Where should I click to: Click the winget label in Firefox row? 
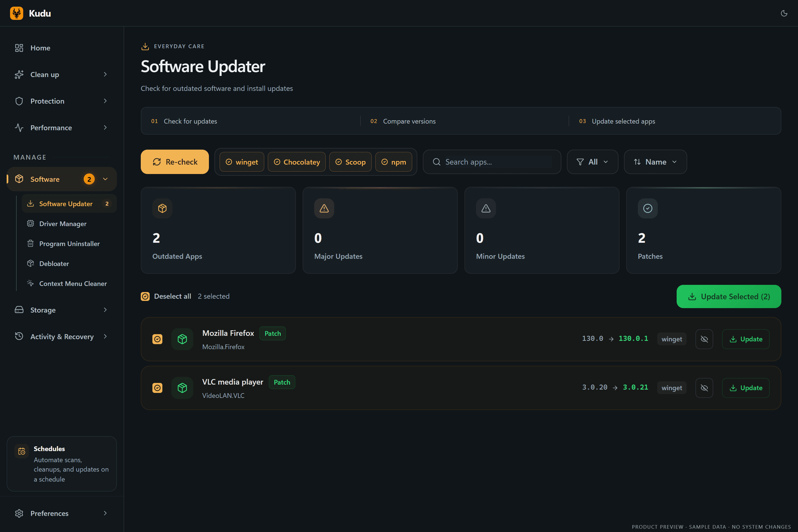[671, 339]
